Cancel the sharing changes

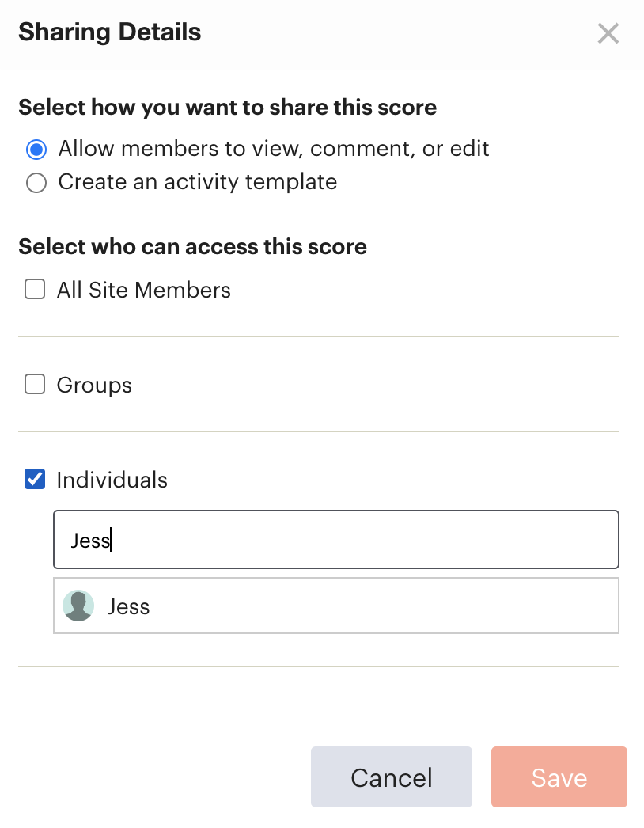[x=391, y=777]
